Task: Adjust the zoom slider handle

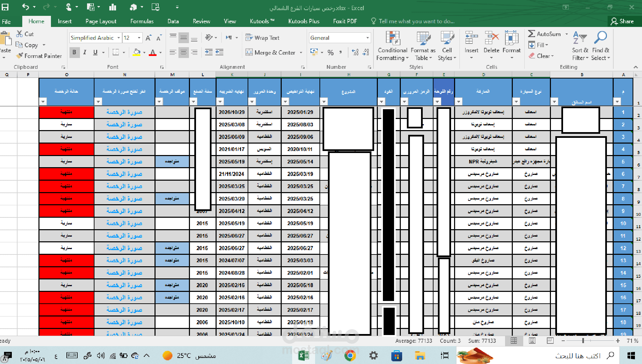Action: [583, 341]
